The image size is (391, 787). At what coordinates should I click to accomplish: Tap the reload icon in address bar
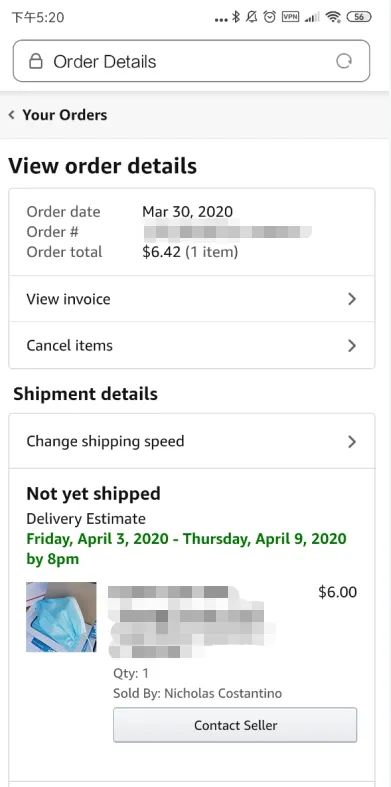tap(344, 61)
